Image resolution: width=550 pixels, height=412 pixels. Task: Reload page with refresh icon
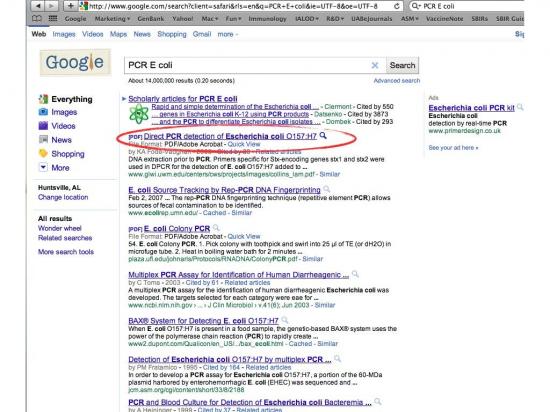tap(397, 6)
